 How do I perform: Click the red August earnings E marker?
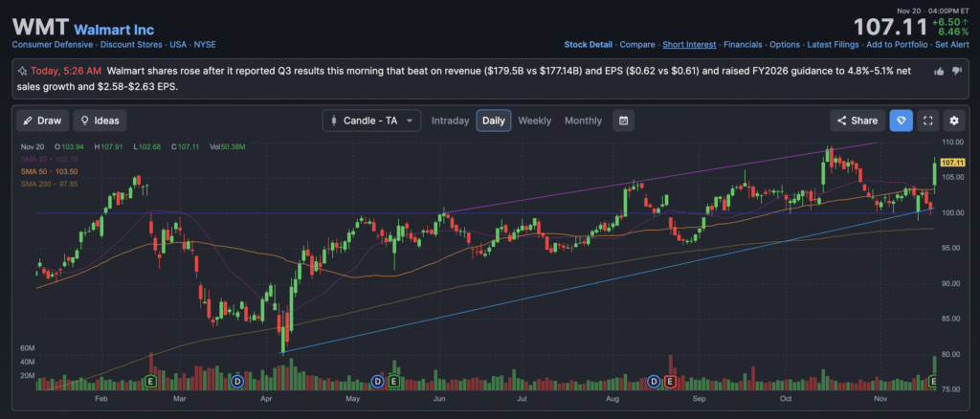click(670, 382)
